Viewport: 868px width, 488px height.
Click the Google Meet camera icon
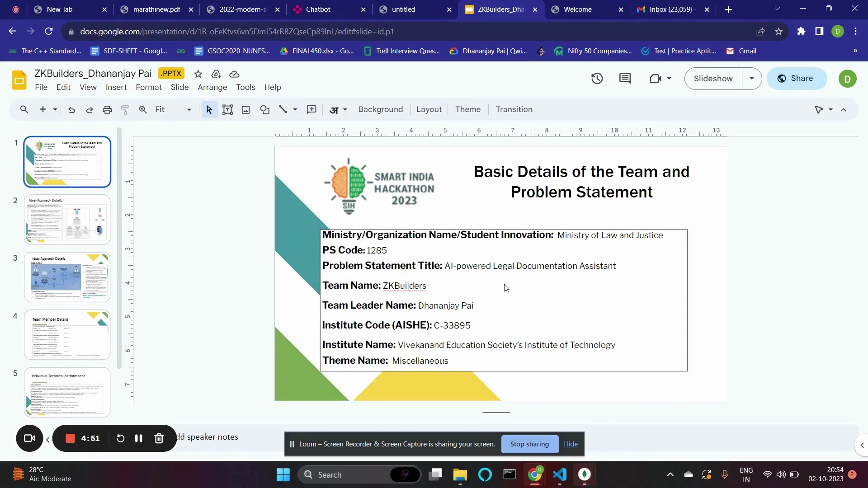tap(656, 79)
